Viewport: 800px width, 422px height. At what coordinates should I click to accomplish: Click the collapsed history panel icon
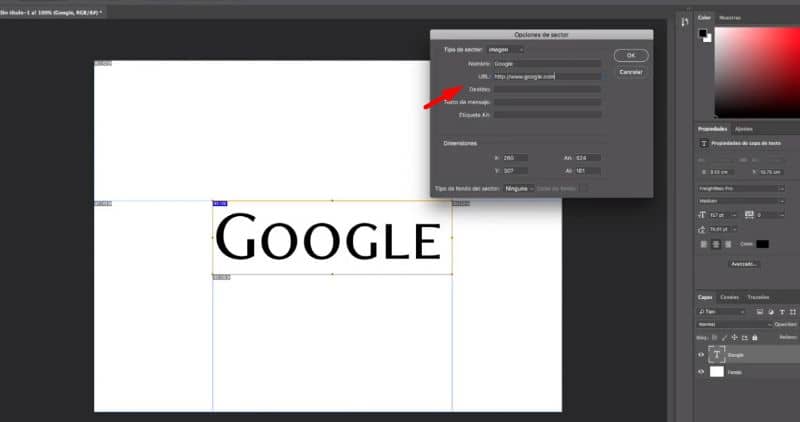click(684, 22)
